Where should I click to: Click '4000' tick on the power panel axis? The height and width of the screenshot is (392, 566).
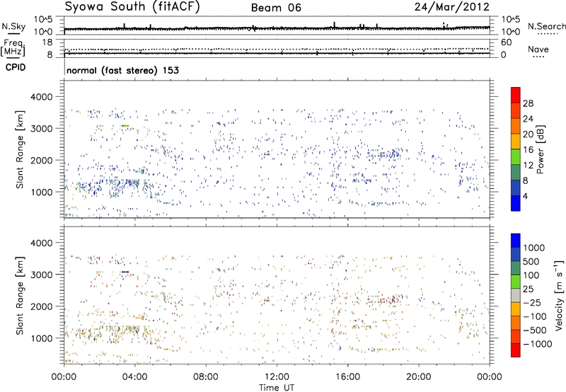[x=42, y=97]
